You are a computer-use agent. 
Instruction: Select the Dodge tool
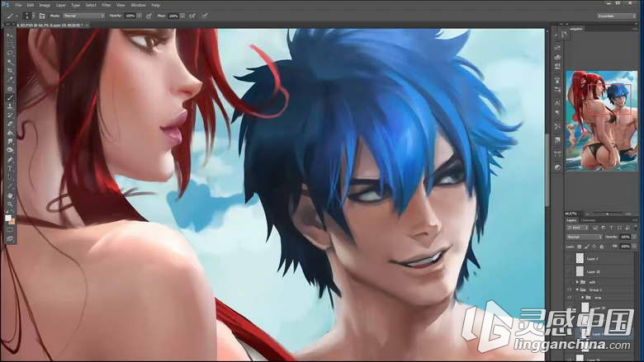10,150
